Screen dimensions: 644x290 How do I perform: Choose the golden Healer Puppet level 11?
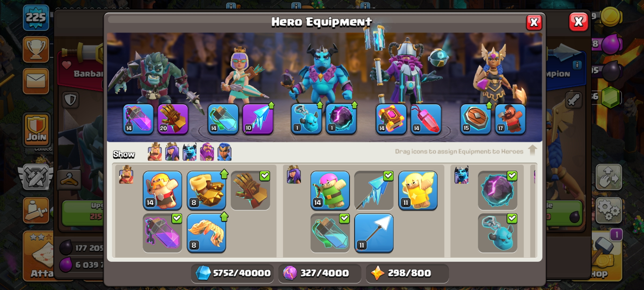pos(418,190)
